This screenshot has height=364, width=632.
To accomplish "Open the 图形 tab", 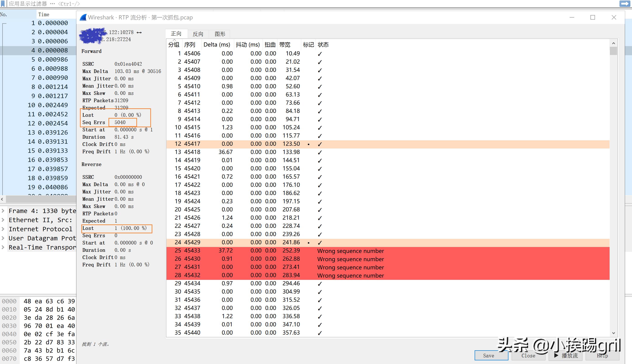I will tap(220, 34).
